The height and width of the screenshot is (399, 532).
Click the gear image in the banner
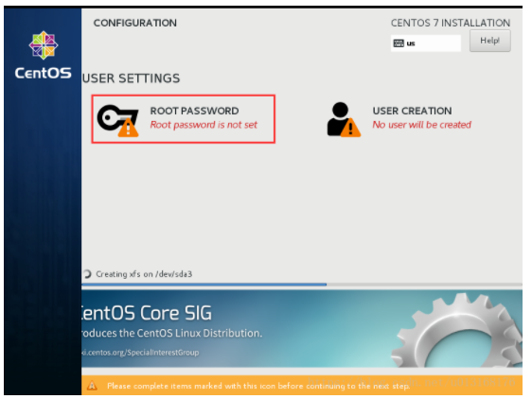pyautogui.click(x=456, y=331)
